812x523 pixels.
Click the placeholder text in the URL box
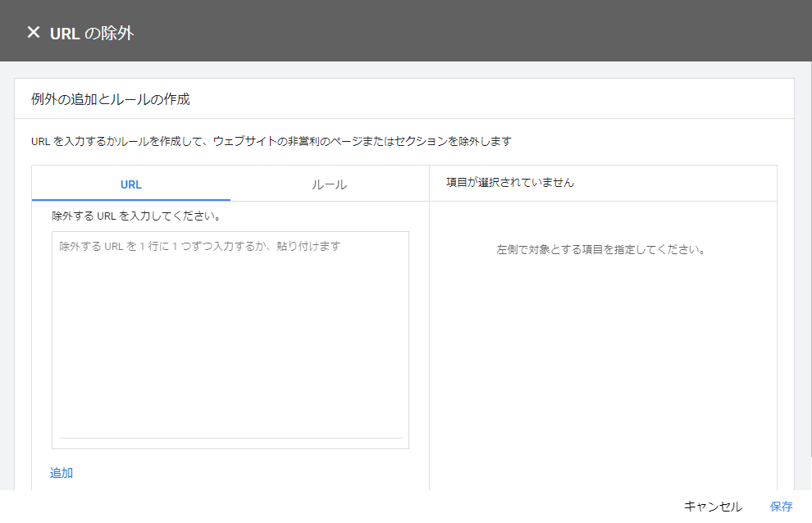pos(199,246)
